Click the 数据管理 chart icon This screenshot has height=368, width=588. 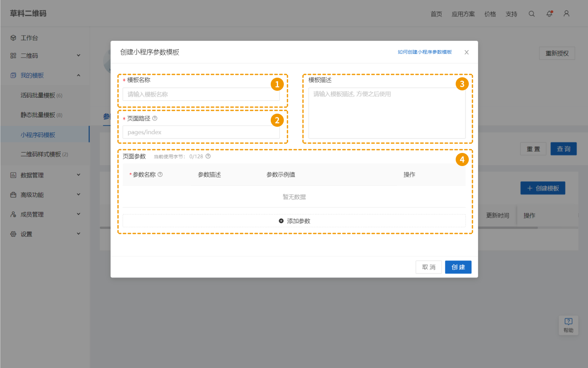pos(13,175)
